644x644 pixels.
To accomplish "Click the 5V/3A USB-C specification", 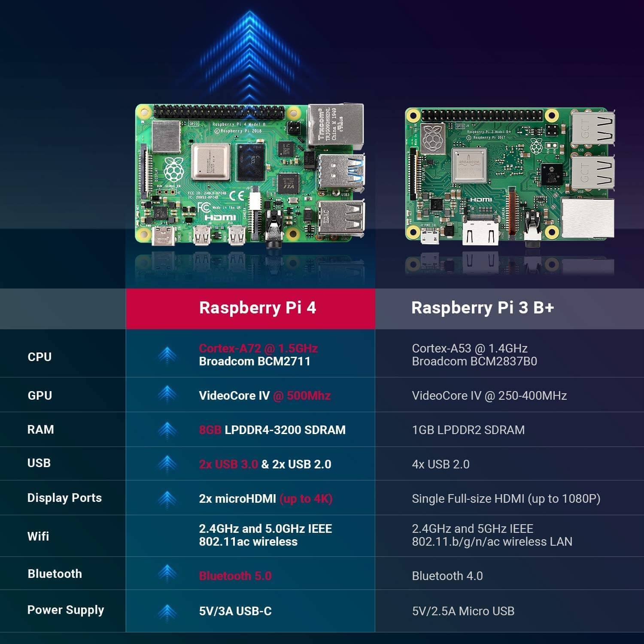I will [x=235, y=611].
